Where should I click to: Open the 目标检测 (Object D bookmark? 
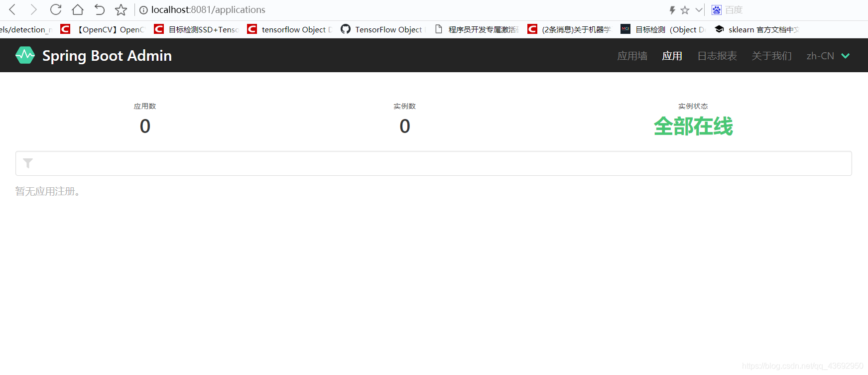click(x=663, y=29)
